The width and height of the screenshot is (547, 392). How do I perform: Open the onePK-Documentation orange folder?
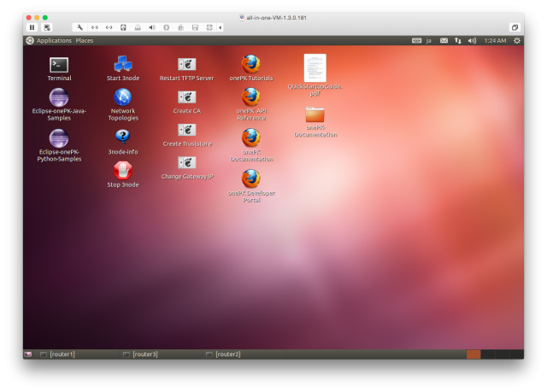[315, 114]
